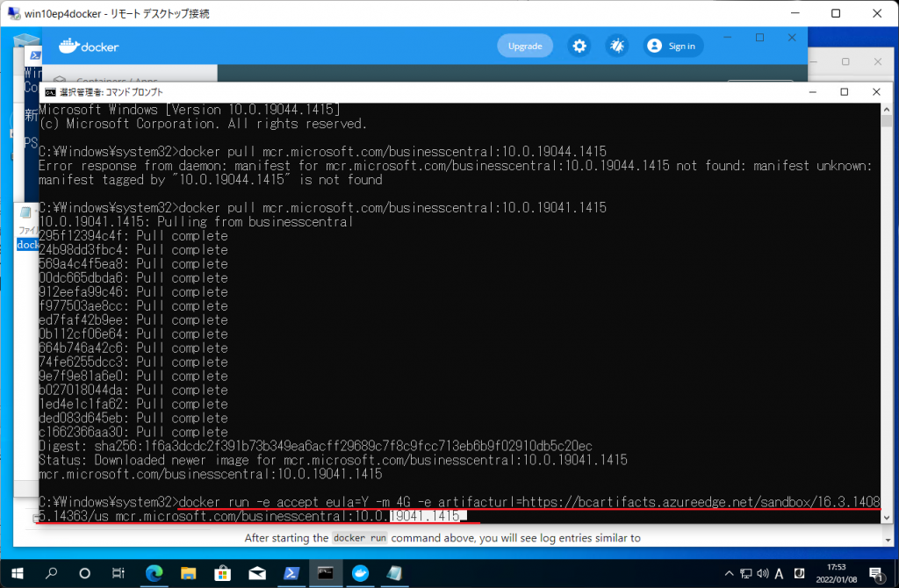The height and width of the screenshot is (588, 899).
Task: Click 'Status: Downloaded newer image' line
Action: tap(333, 460)
